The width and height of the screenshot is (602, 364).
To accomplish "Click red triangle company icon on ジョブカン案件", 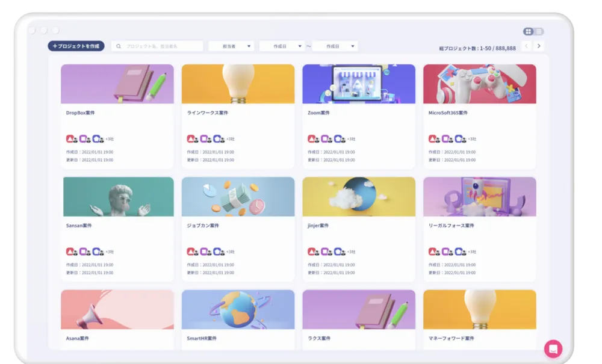I will [191, 251].
